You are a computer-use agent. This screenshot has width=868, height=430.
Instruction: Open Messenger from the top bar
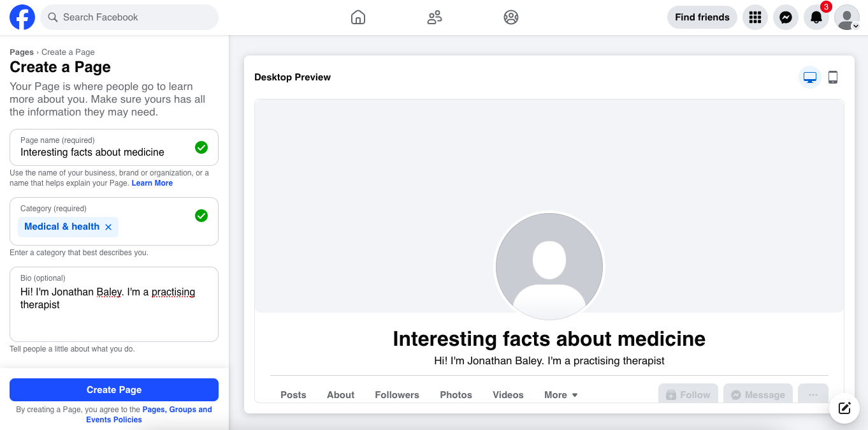pos(786,17)
